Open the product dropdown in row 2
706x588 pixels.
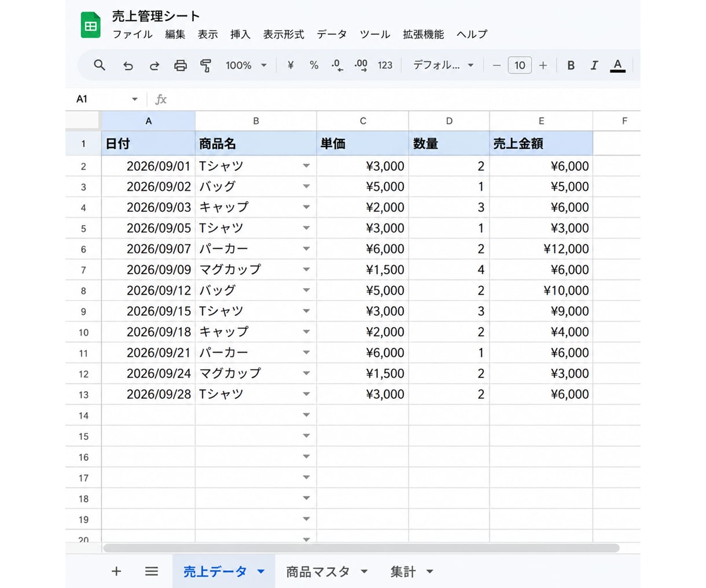[x=306, y=166]
